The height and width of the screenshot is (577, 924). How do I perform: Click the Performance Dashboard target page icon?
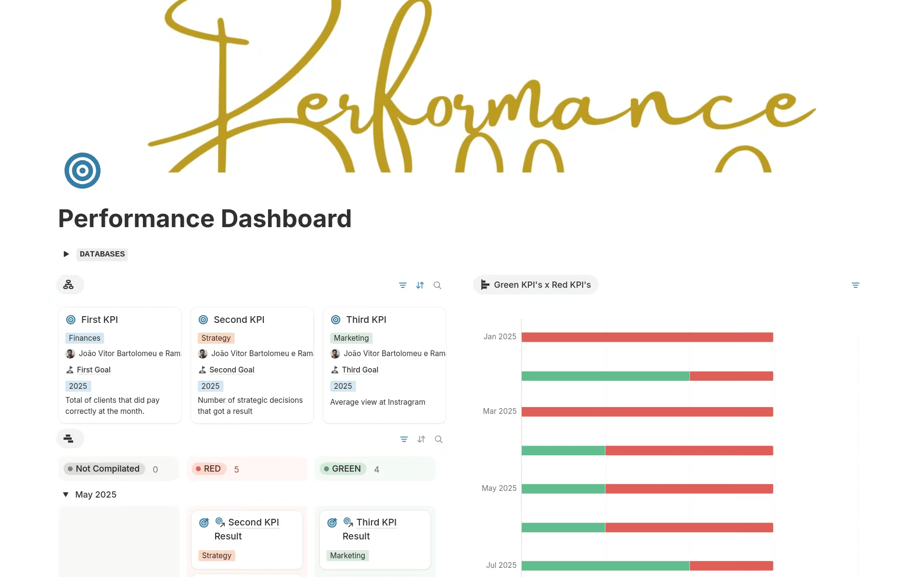point(82,170)
